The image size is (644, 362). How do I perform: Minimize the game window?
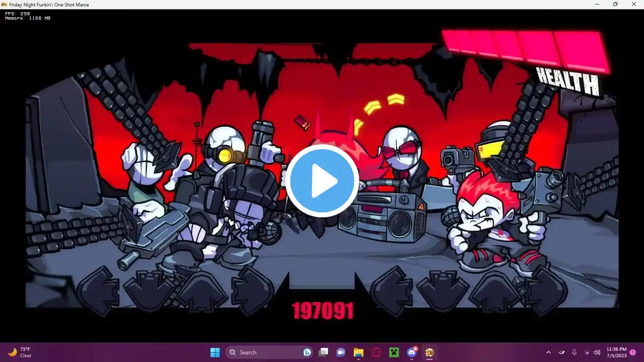tap(597, 4)
